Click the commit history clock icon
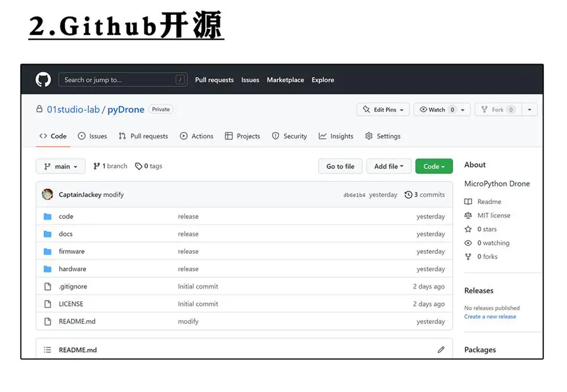567x392 pixels. click(408, 195)
